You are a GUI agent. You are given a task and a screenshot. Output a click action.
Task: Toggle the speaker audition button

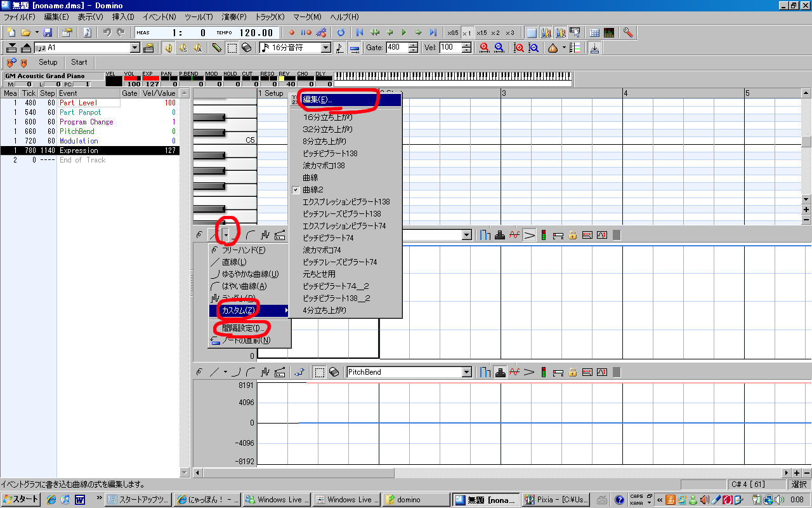coord(168,48)
